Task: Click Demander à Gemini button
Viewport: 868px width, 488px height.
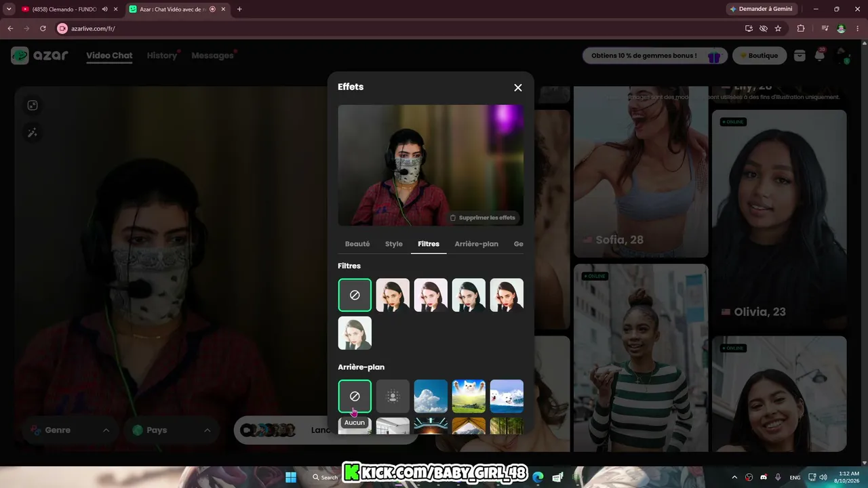Action: tap(761, 9)
